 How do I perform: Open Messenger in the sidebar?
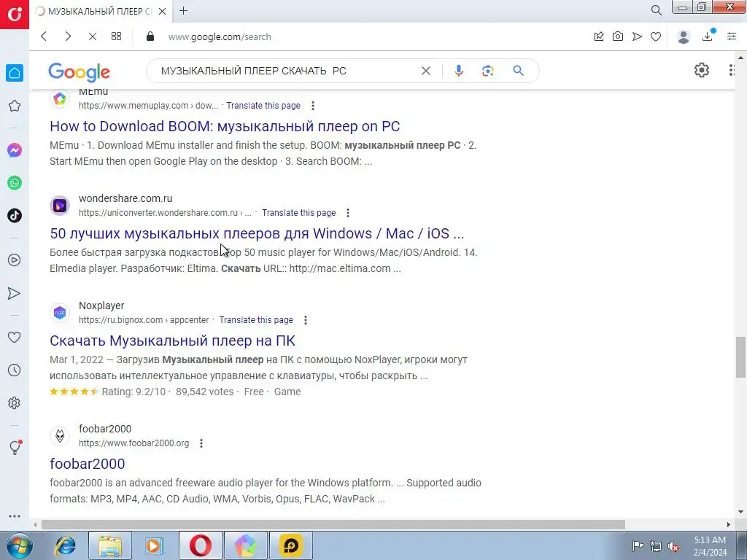[15, 150]
